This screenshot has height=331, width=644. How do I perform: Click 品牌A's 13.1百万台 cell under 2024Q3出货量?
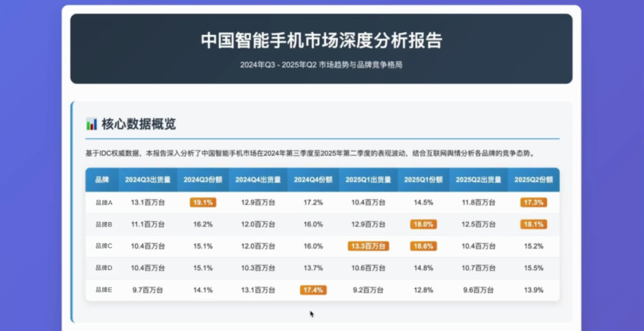(148, 202)
